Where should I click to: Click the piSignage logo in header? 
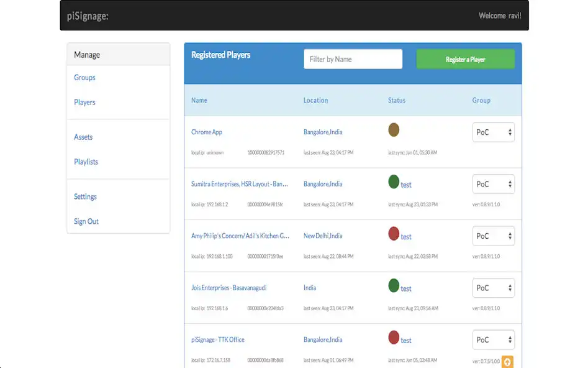[x=88, y=16]
